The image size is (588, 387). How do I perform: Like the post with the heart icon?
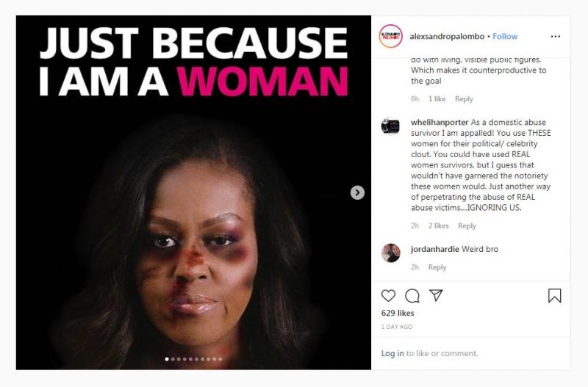point(388,296)
